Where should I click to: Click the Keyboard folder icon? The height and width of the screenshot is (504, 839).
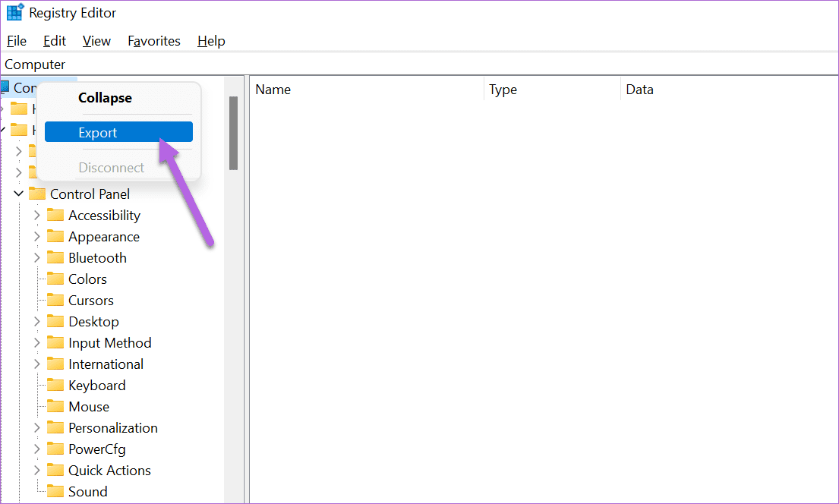coord(55,385)
